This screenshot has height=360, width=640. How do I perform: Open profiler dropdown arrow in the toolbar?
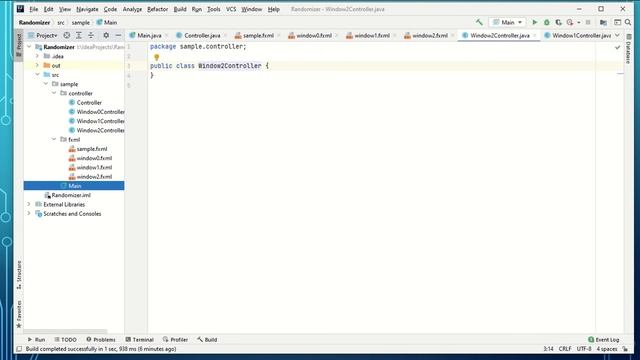[578, 22]
